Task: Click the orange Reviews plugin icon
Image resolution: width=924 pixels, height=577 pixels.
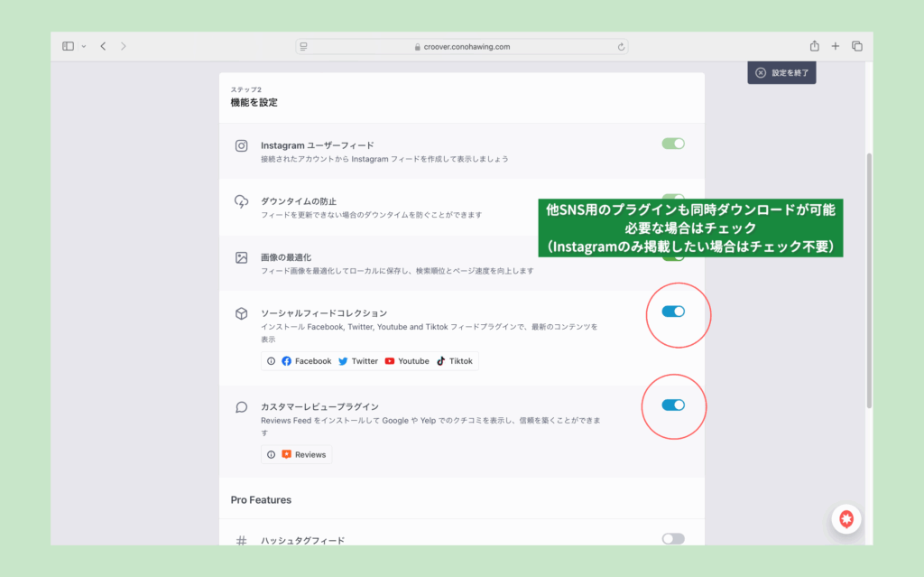Action: click(x=286, y=454)
